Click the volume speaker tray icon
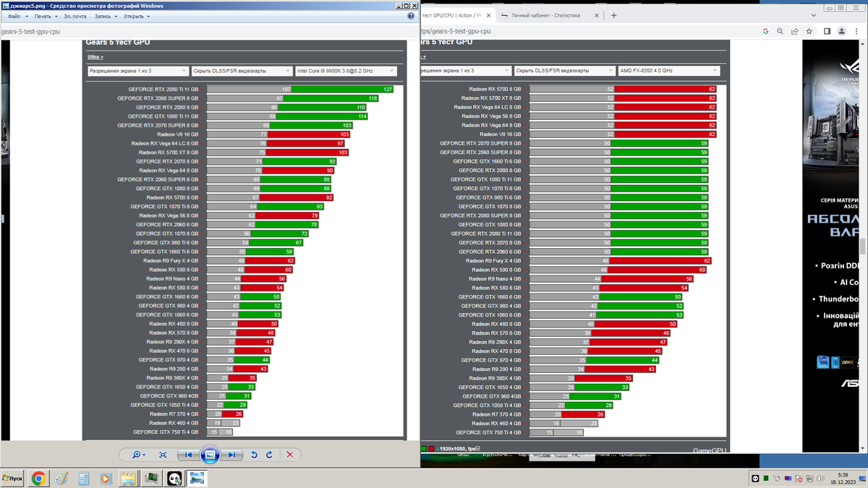The height and width of the screenshot is (488, 868). 820,479
